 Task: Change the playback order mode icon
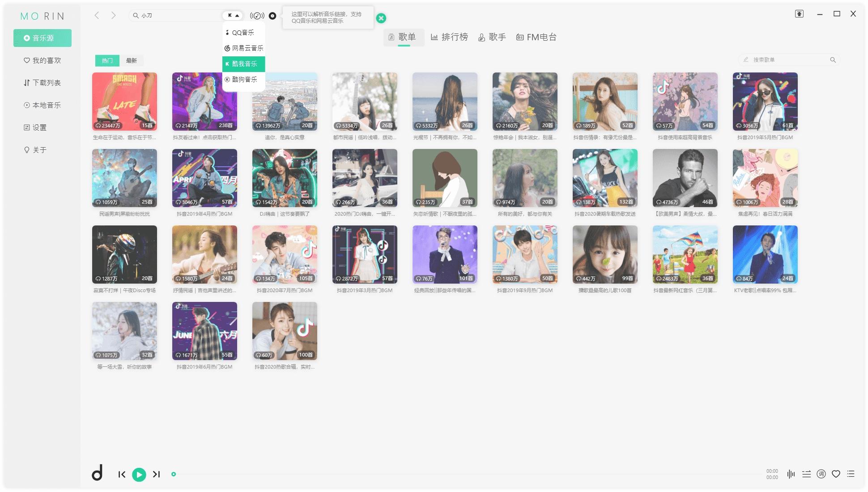(806, 474)
